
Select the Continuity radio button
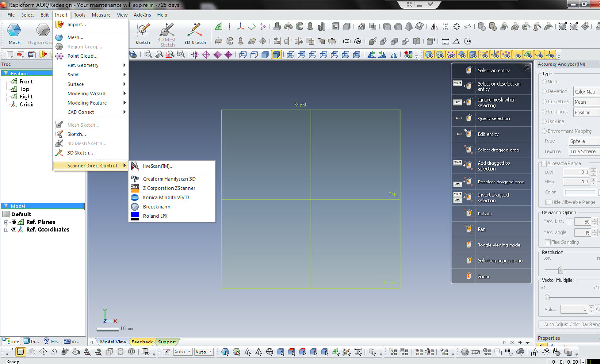545,112
